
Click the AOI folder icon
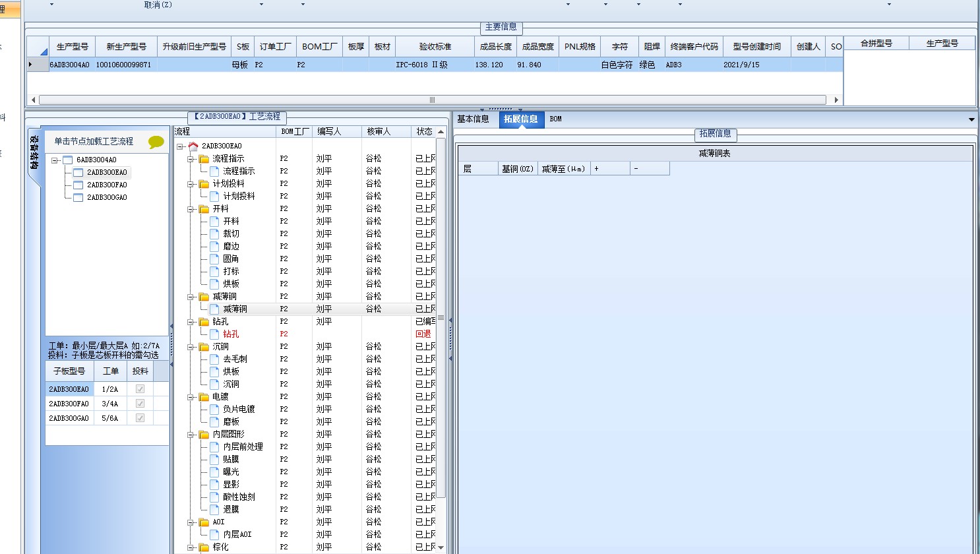(x=204, y=522)
